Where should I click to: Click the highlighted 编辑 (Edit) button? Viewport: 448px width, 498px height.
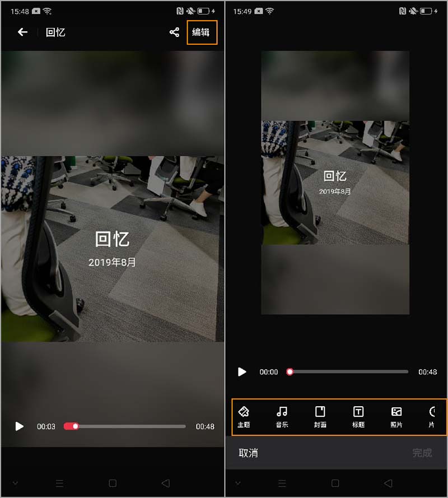202,32
